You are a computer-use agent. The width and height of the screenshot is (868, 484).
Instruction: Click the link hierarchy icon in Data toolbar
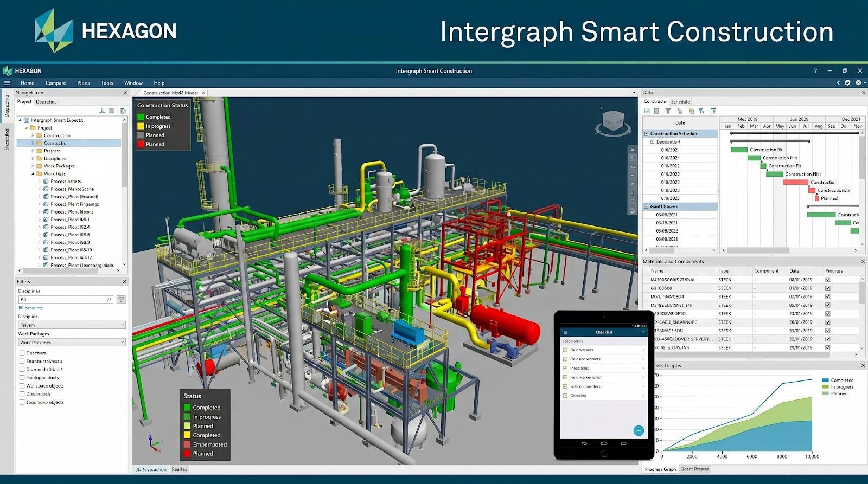pyautogui.click(x=680, y=111)
